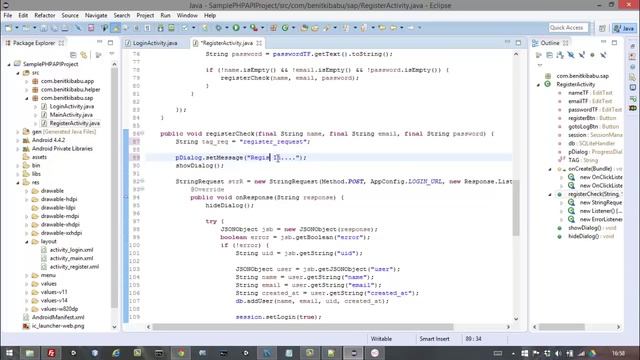This screenshot has height=360, width=640.
Task: Click the editor horizontal scrollbar thumb
Action: [302, 327]
